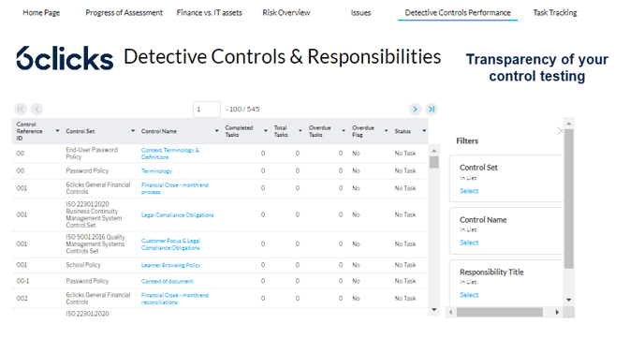Open Context of document link
The height and width of the screenshot is (339, 644).
[168, 281]
